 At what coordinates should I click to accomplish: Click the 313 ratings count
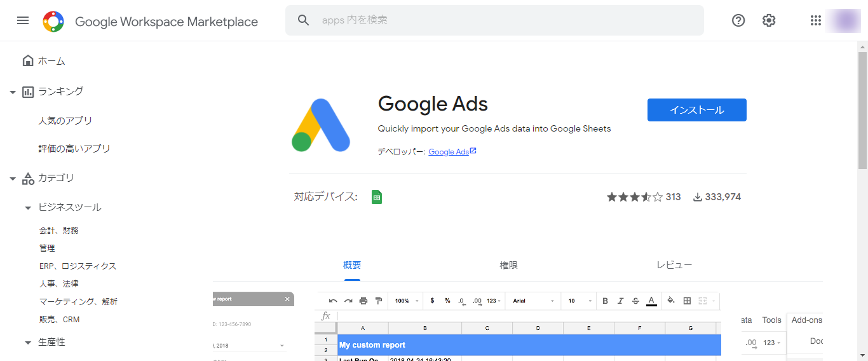[674, 197]
